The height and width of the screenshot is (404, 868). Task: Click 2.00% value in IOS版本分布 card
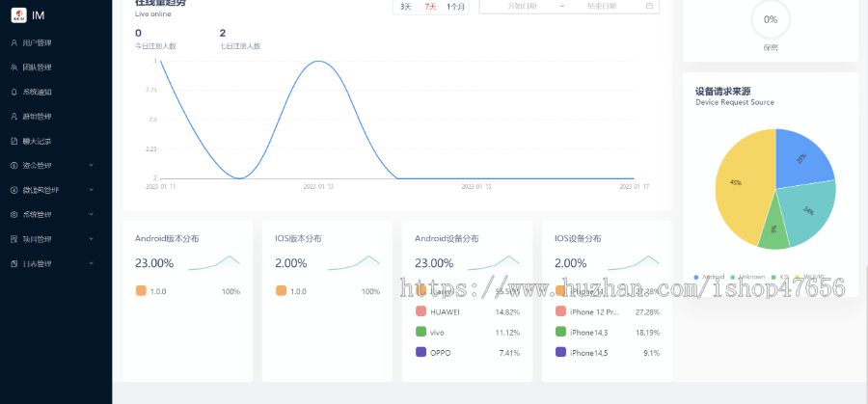[x=291, y=263]
